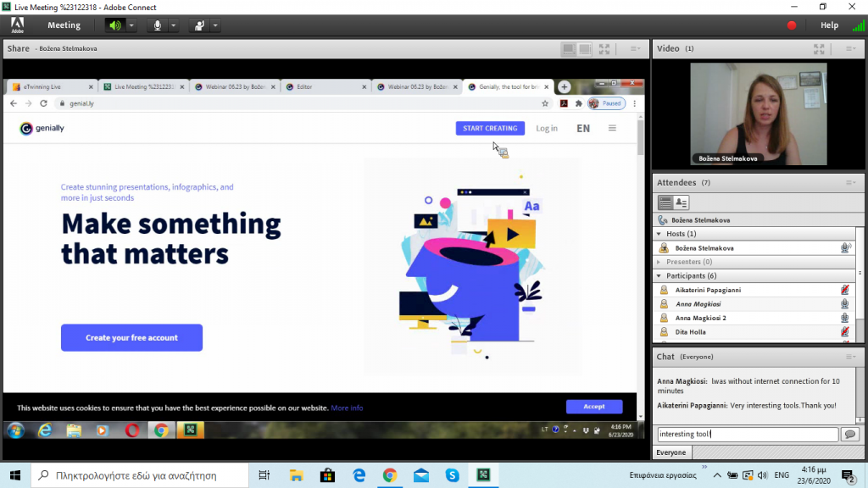Expand the Video pod to full screen

(819, 48)
